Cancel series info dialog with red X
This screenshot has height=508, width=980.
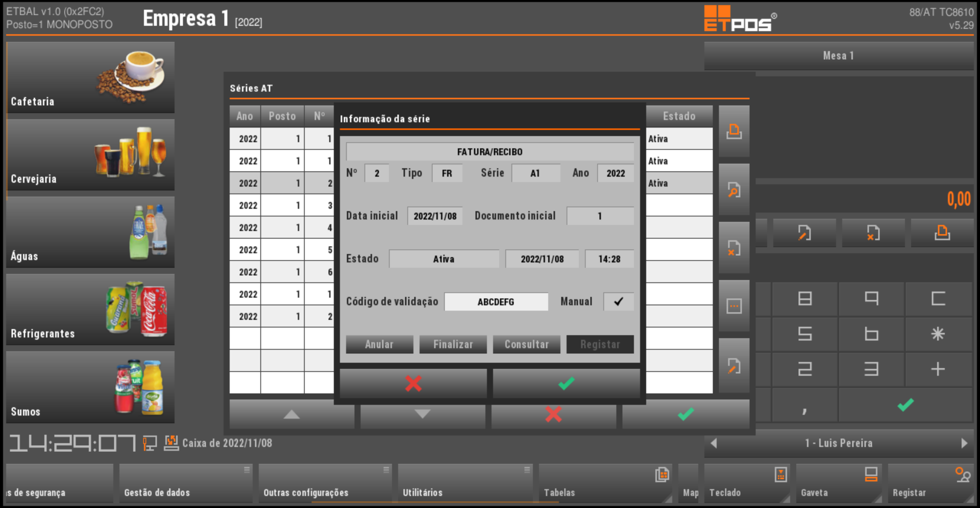pyautogui.click(x=413, y=383)
